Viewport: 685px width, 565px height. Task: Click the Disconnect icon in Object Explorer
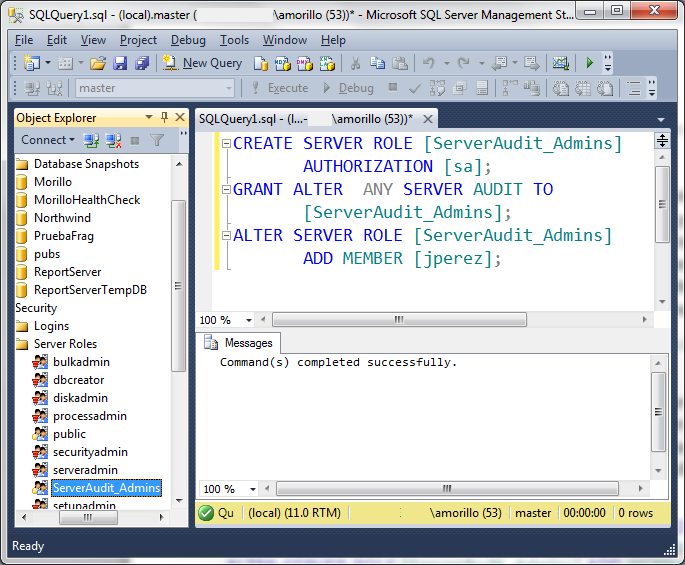pos(114,140)
